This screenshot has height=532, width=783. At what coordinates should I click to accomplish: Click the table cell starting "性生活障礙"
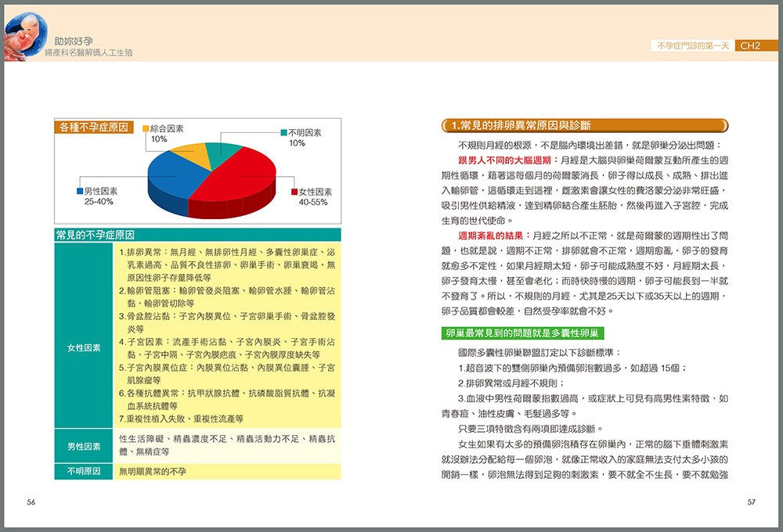(227, 445)
